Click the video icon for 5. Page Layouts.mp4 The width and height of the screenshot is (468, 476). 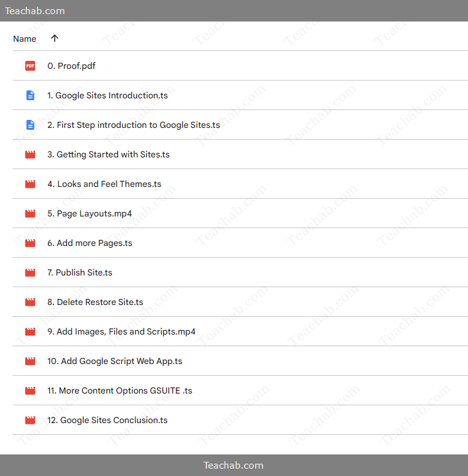coord(30,213)
